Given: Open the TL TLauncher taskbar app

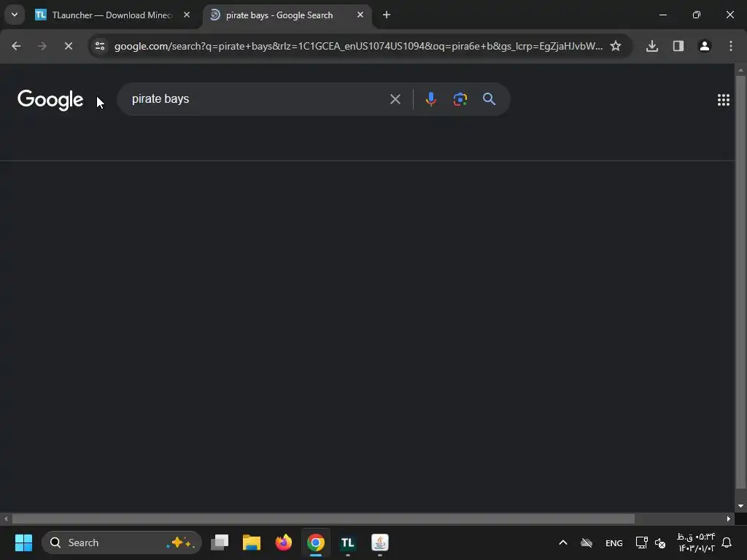Looking at the screenshot, I should [348, 542].
